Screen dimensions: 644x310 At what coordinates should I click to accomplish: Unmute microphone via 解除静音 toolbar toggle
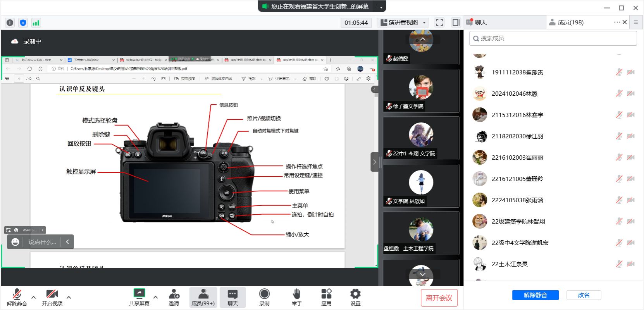click(17, 297)
